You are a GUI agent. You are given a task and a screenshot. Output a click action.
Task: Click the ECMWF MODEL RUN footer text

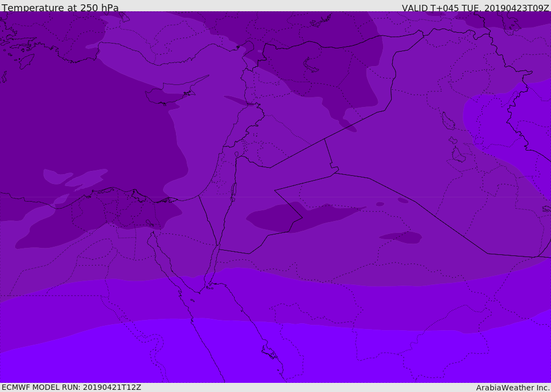72,387
